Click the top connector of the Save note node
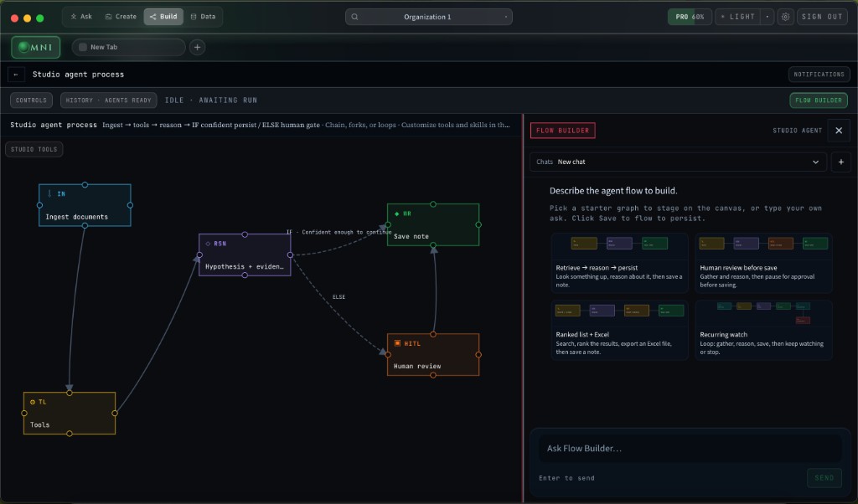Image resolution: width=858 pixels, height=504 pixels. pyautogui.click(x=433, y=204)
